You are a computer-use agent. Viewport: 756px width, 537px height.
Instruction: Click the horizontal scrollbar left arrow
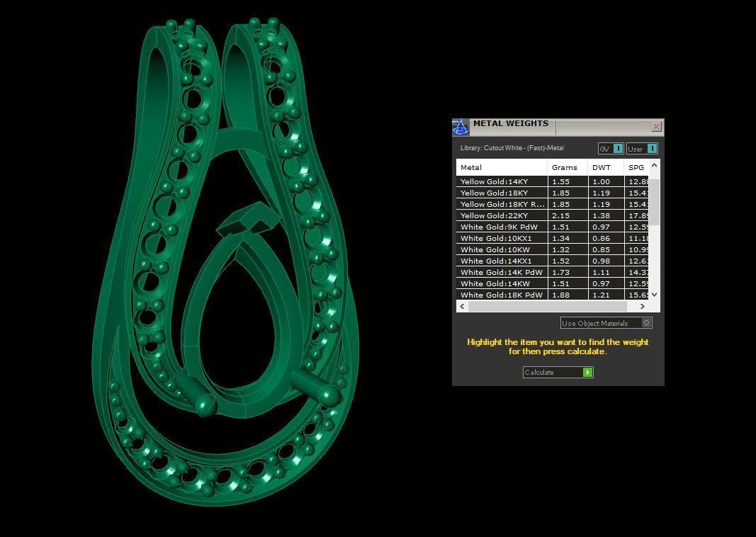(x=463, y=306)
